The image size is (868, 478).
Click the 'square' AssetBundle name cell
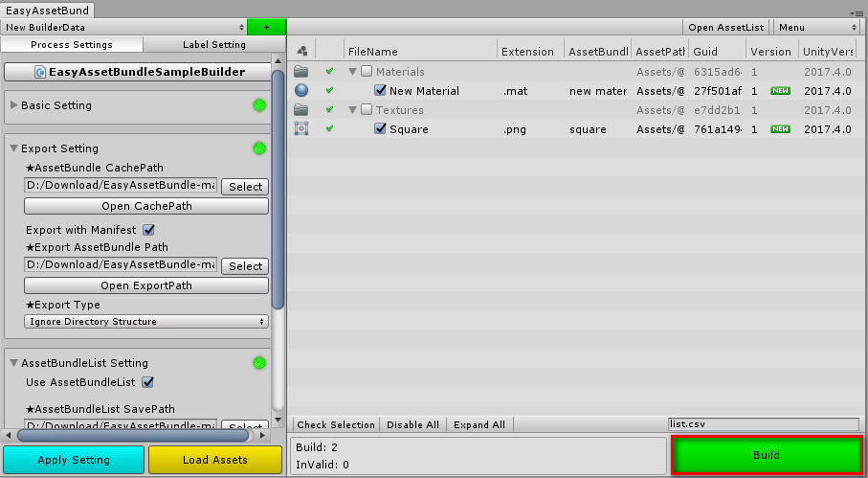click(x=588, y=129)
